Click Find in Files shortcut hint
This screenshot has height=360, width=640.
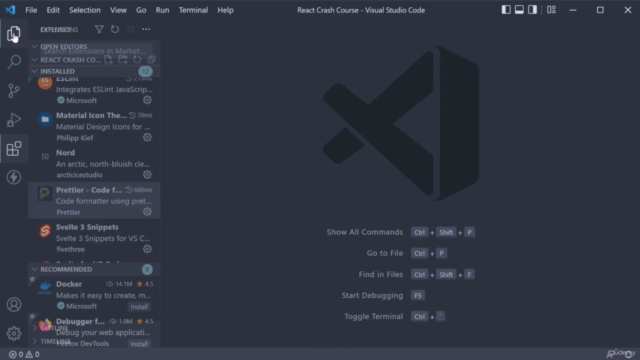click(380, 274)
